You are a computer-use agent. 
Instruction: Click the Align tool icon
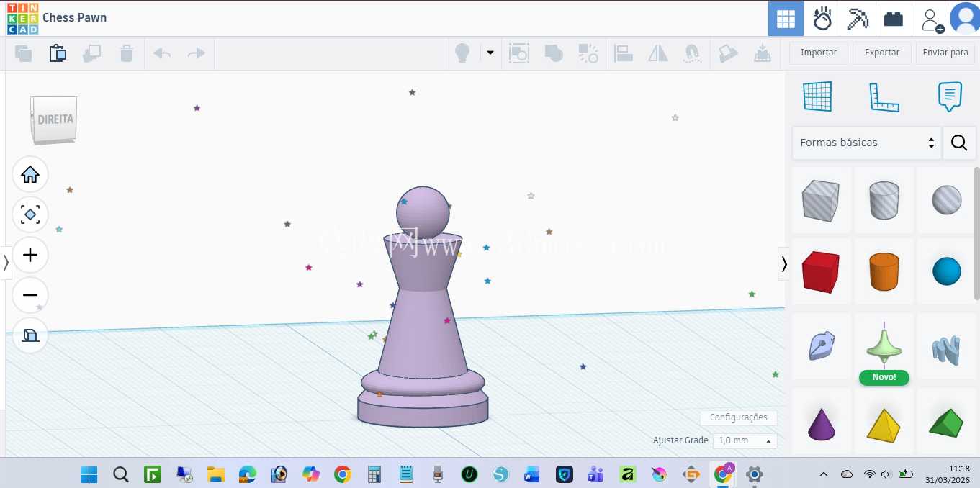tap(624, 53)
